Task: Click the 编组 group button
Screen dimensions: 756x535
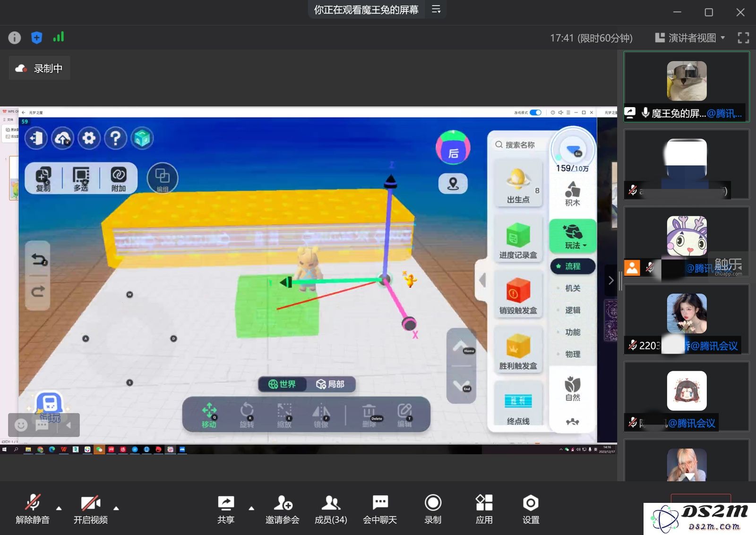Action: 163,179
